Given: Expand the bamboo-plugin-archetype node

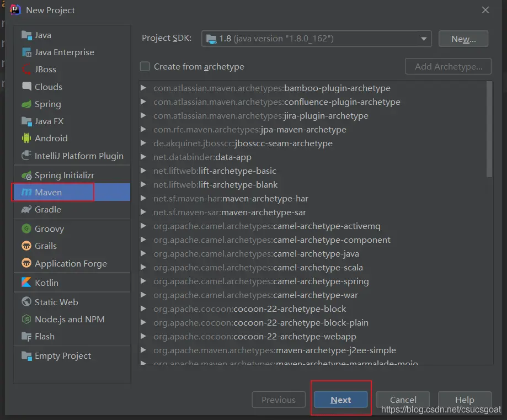Looking at the screenshot, I should (143, 88).
